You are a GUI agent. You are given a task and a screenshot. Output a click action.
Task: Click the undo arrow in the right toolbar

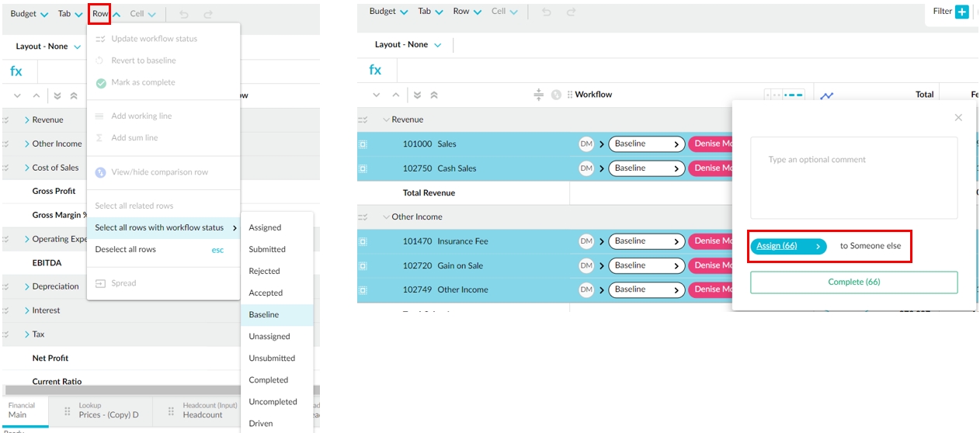[548, 12]
